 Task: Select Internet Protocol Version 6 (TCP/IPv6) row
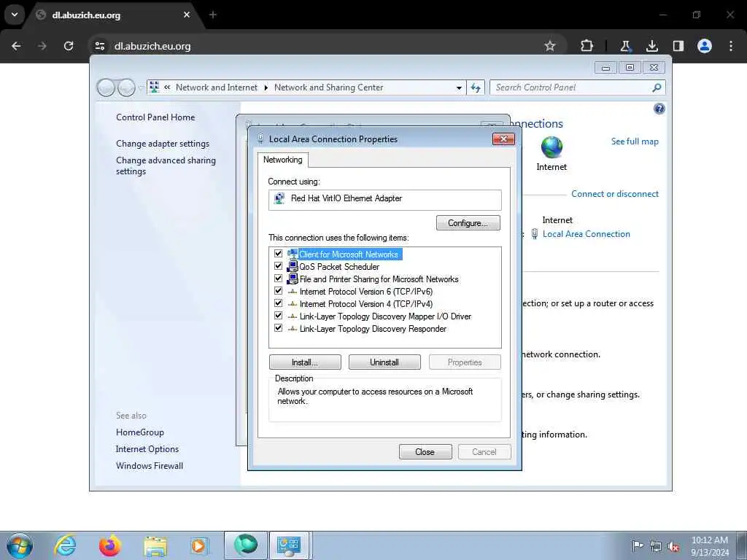pos(366,292)
